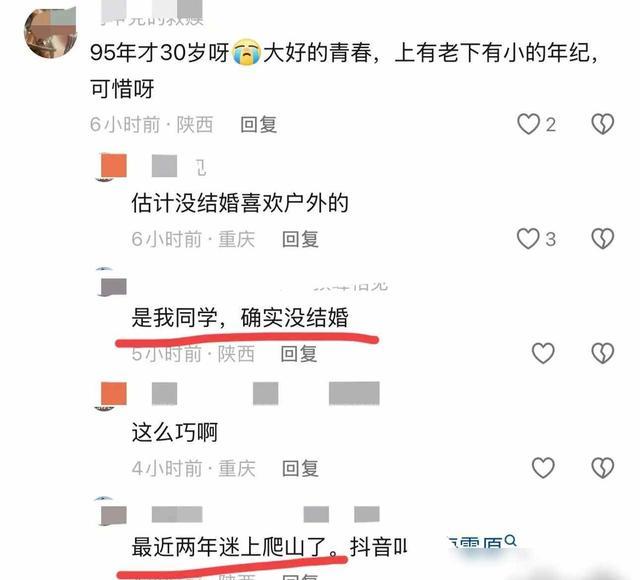
Task: Tap the search magnifier after 抖音 text
Action: [510, 541]
